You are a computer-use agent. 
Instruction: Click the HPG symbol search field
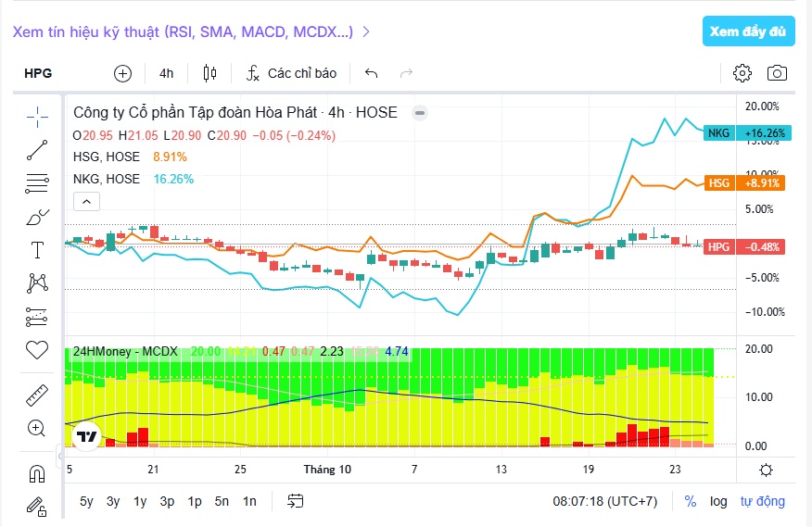(x=38, y=73)
